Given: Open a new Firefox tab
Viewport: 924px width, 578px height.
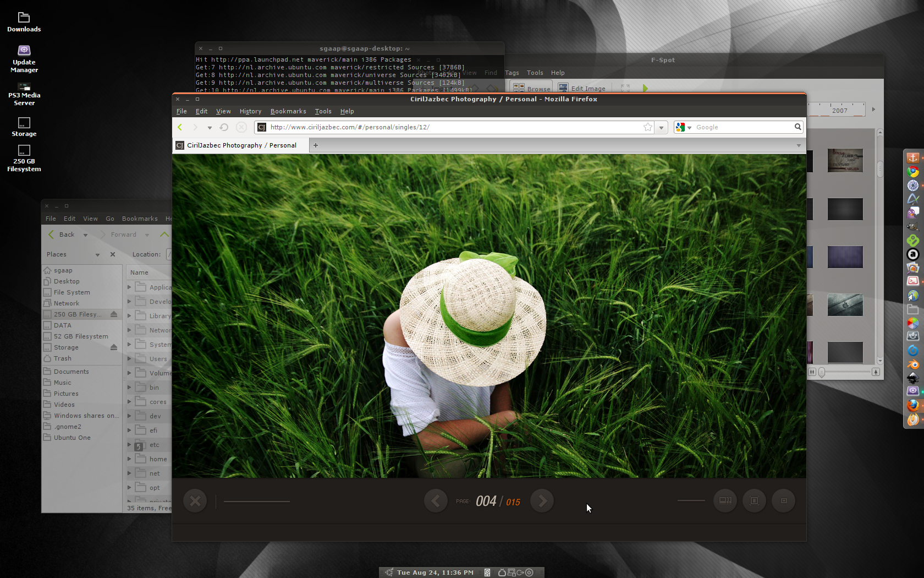Looking at the screenshot, I should (x=316, y=145).
